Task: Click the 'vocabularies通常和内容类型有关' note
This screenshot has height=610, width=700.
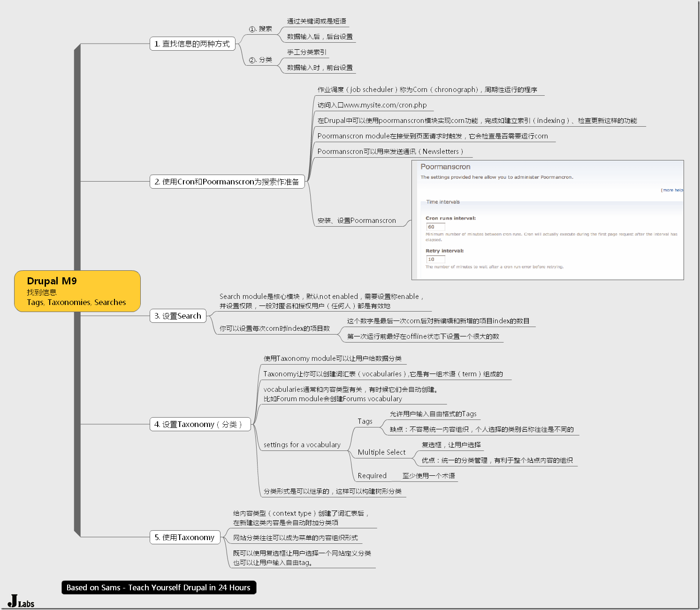Action: click(351, 394)
